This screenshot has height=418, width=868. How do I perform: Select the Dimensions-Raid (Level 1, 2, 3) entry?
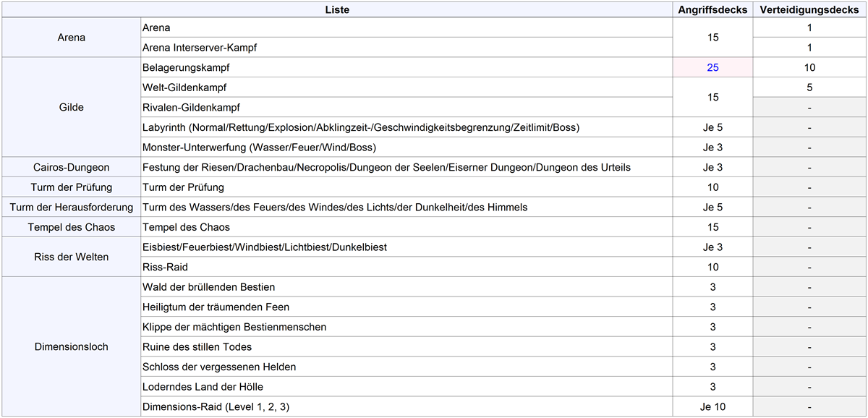[x=216, y=406]
